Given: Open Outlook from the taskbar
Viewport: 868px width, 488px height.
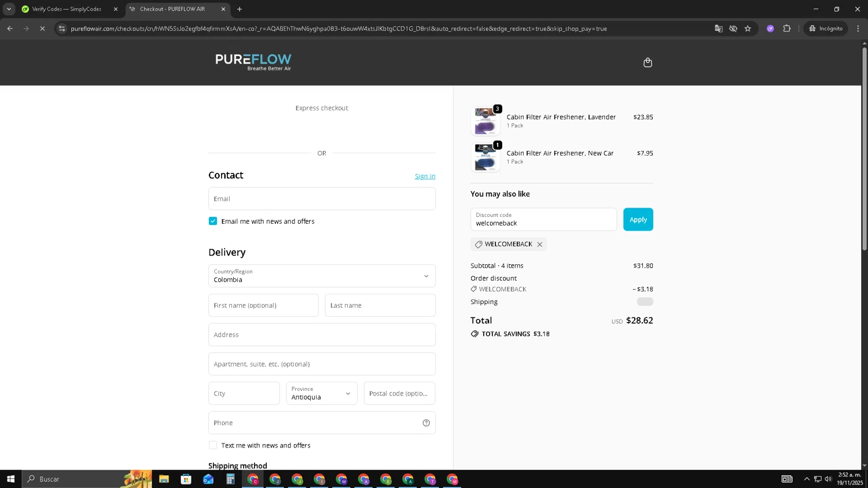Looking at the screenshot, I should click(208, 479).
